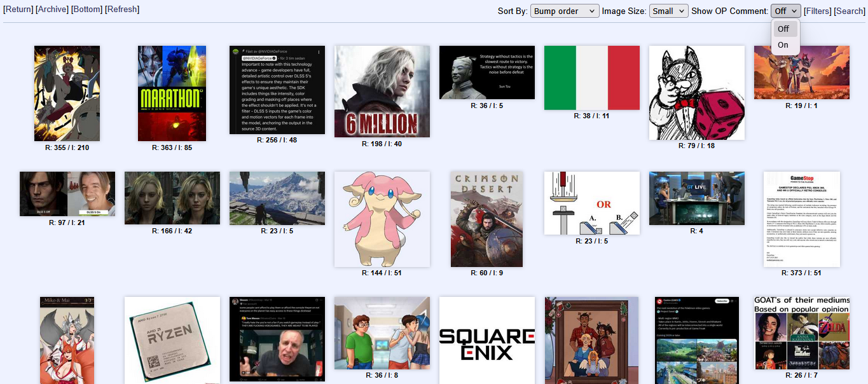Open the pink Audino Pokemon thumbnail
Screen dimensions: 868x384
click(x=382, y=219)
